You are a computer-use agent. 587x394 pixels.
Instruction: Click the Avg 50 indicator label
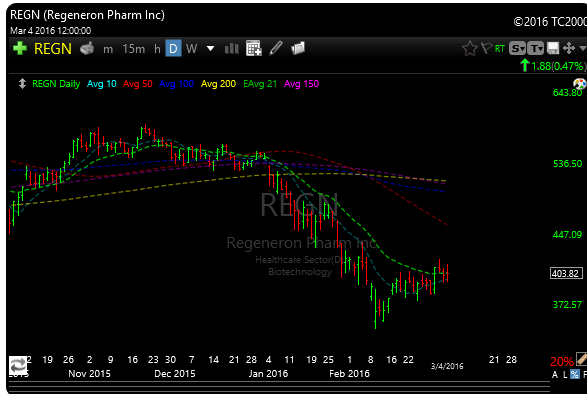(137, 84)
